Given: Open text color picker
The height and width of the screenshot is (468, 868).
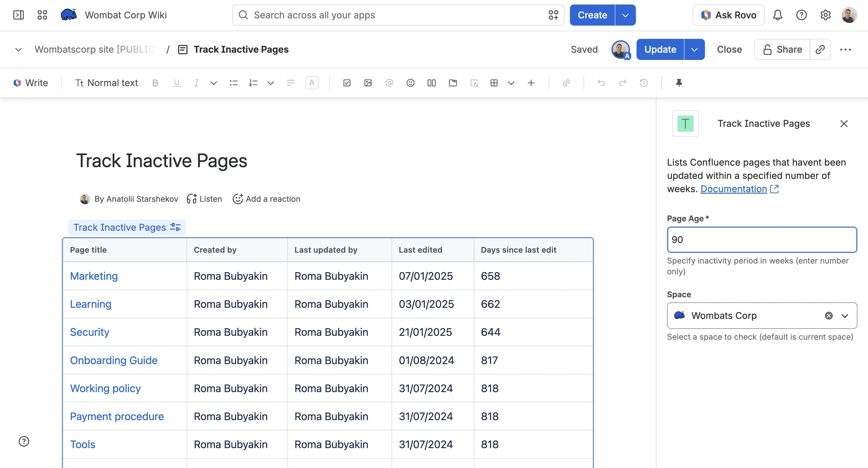Looking at the screenshot, I should [x=312, y=83].
